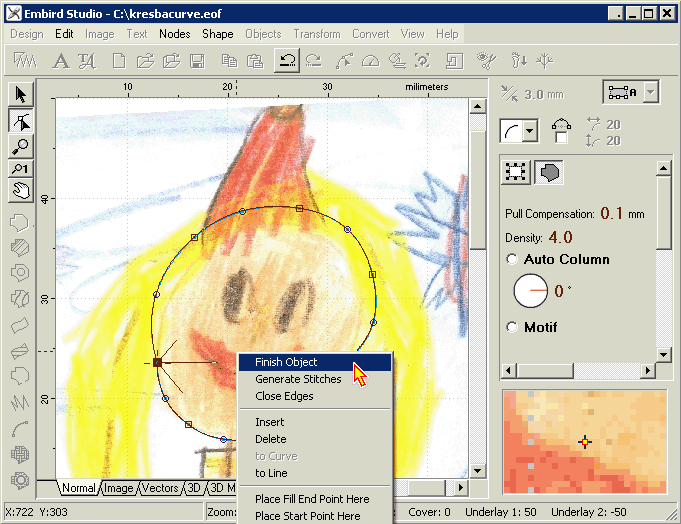Click the gauge meter toolbar icon
681x524 pixels.
click(x=370, y=61)
